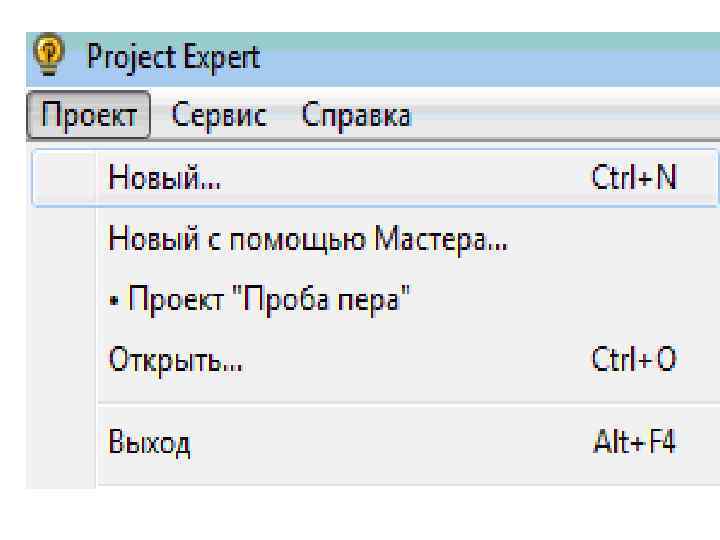Viewport: 720px width, 540px height.
Task: Click Выход to exit the application
Action: [x=150, y=441]
